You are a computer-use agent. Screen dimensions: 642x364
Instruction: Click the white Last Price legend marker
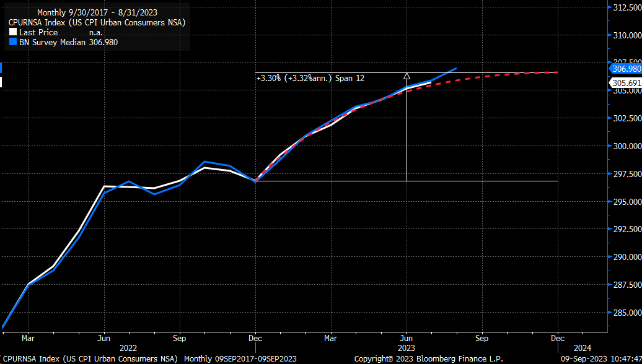coord(14,32)
